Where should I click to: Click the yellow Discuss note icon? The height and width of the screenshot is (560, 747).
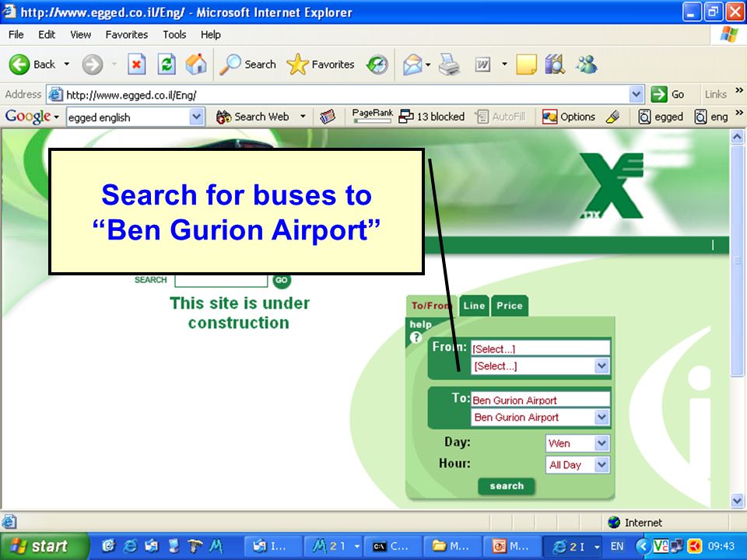tap(527, 65)
